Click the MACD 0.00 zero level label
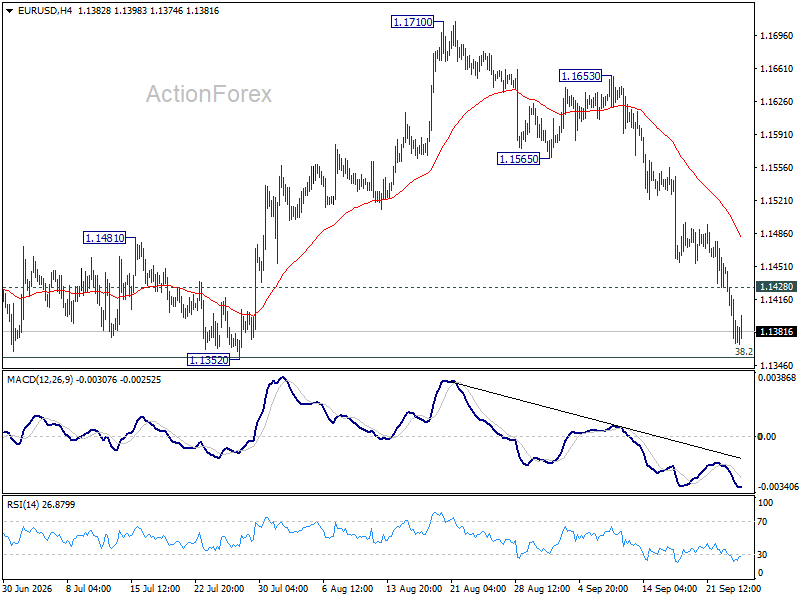The image size is (800, 600). click(x=767, y=436)
